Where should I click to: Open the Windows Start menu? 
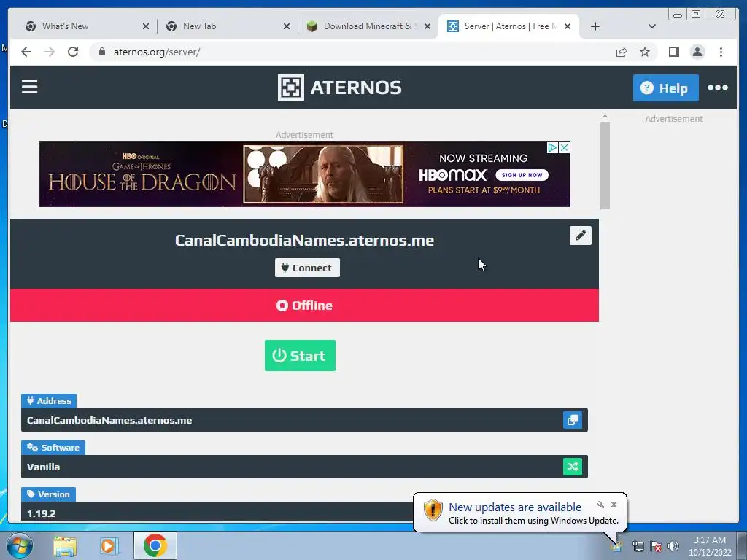[19, 545]
